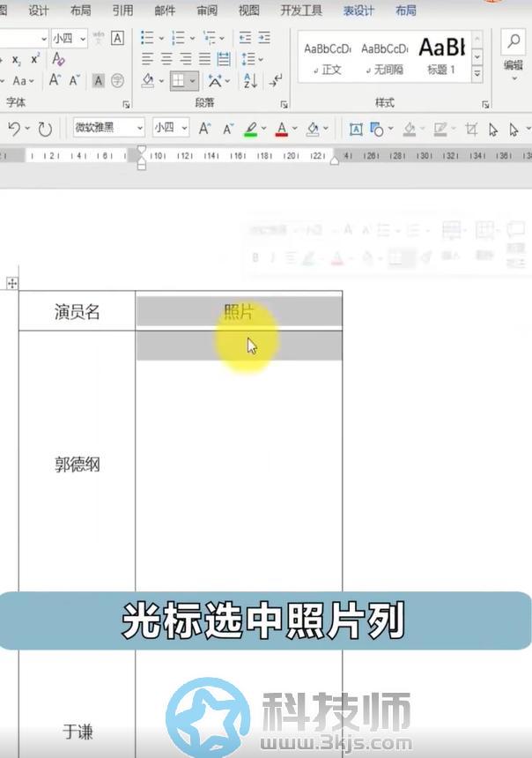Apply multilevel list
The height and width of the screenshot is (758, 532).
[x=210, y=38]
